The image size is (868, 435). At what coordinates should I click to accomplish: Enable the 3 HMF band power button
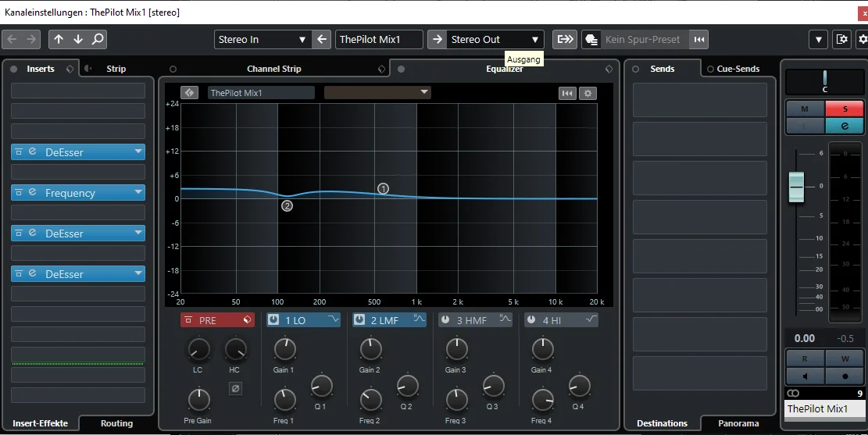point(445,320)
